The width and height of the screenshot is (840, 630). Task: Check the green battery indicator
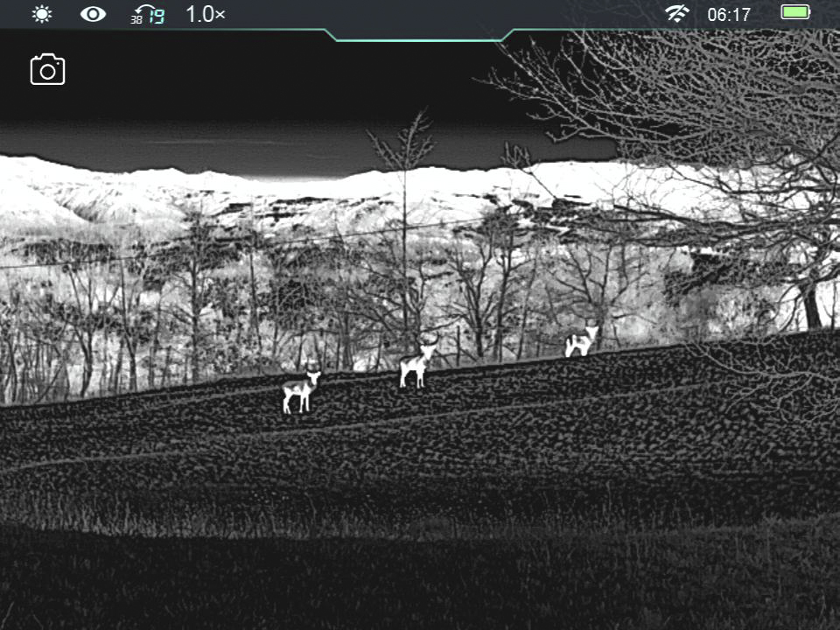pyautogui.click(x=795, y=13)
